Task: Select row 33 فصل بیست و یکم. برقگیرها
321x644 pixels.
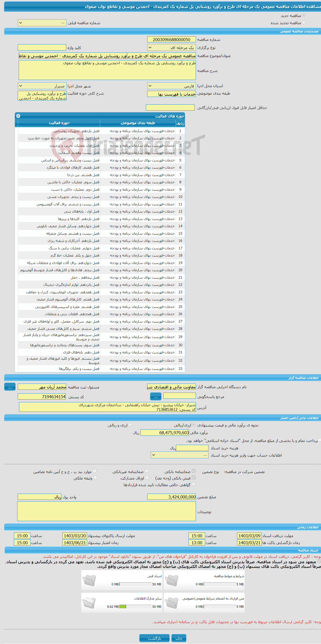Action: coord(101,369)
